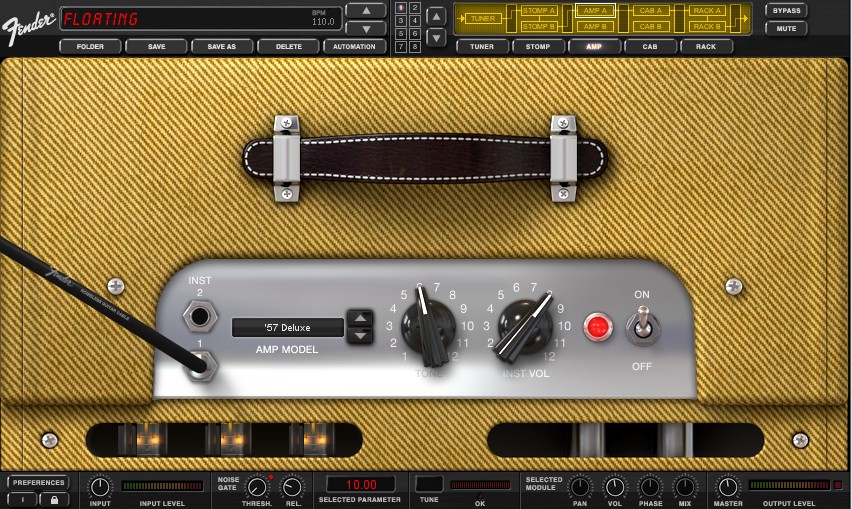Click the info 'i' button under Preferences

23,499
